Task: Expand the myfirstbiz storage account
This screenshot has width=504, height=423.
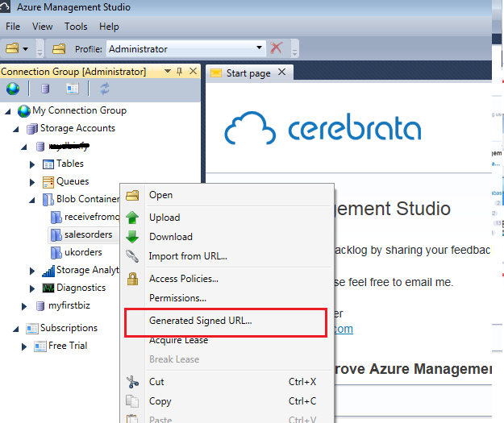Action: (23, 306)
